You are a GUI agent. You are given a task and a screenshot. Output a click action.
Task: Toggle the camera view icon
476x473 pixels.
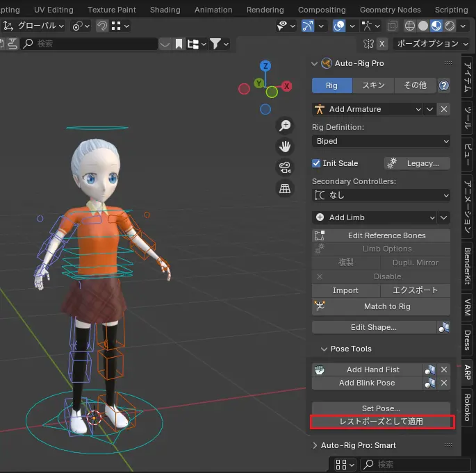(x=285, y=167)
